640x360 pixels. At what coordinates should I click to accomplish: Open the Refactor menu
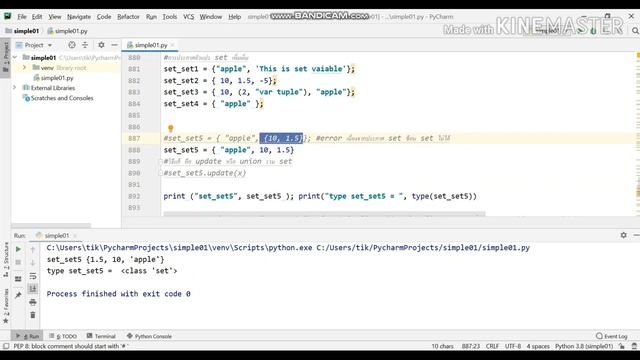click(128, 17)
